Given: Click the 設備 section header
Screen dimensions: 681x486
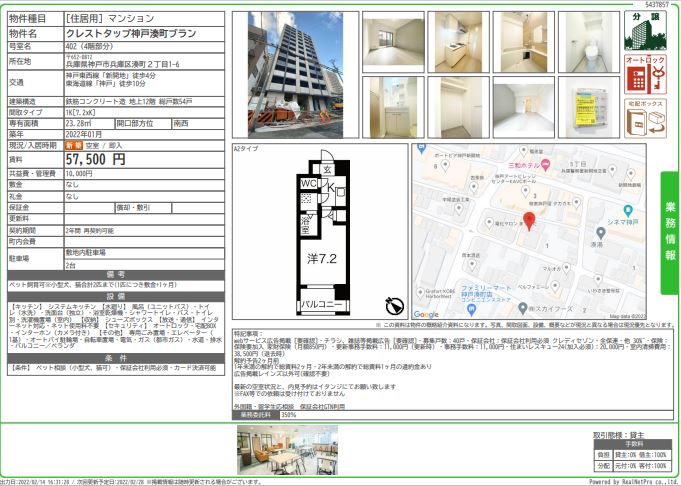Looking at the screenshot, I should (116, 297).
